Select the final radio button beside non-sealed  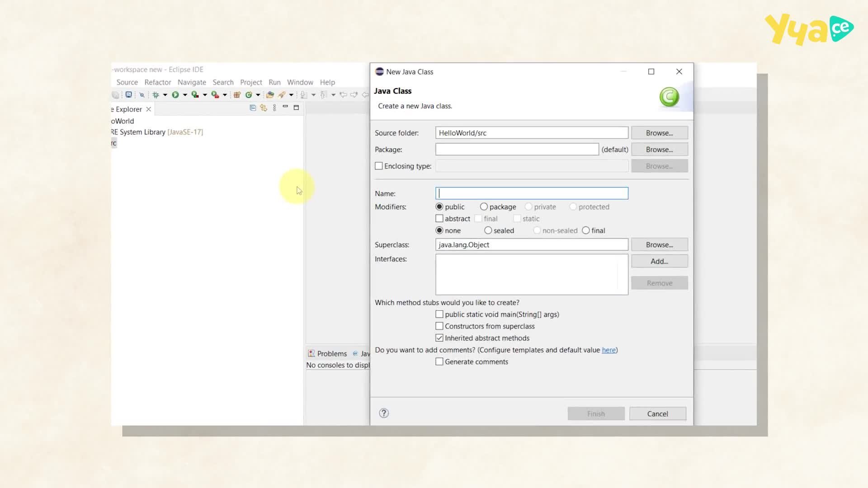586,230
